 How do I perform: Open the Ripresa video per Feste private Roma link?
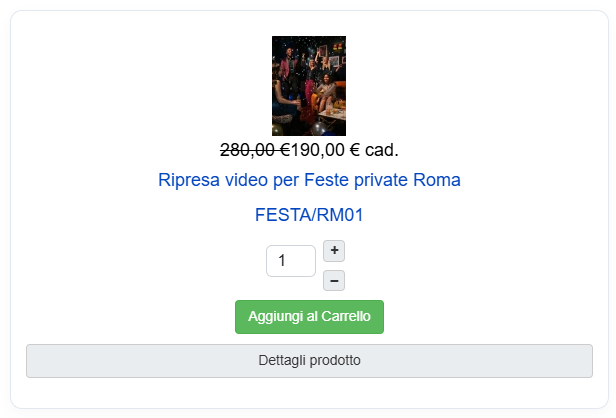[310, 180]
